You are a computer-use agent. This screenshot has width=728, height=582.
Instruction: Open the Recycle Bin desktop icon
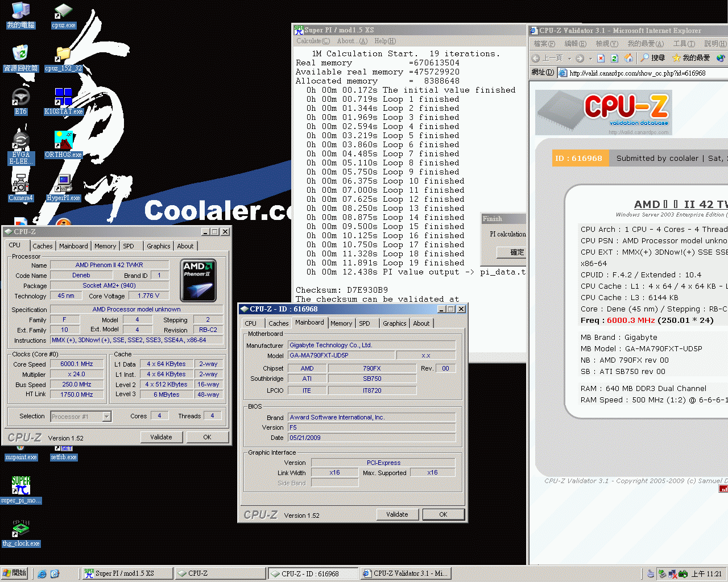[21, 59]
